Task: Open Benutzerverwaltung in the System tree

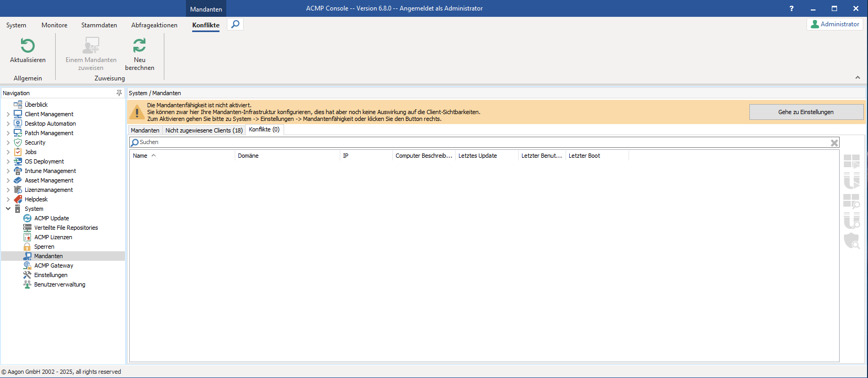Action: click(x=59, y=284)
